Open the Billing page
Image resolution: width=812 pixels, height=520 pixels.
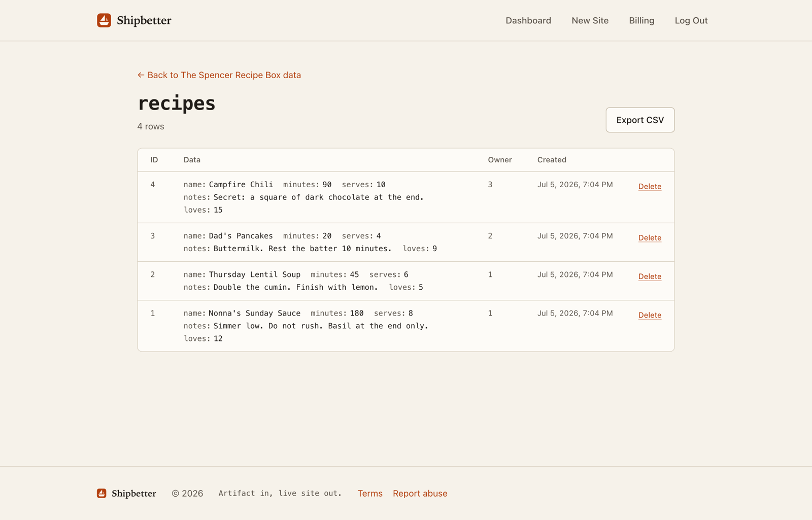pyautogui.click(x=641, y=20)
